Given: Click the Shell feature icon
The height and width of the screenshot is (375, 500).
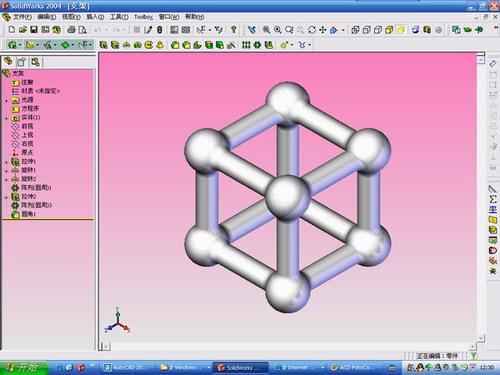Looking at the screenshot, I should tap(209, 45).
